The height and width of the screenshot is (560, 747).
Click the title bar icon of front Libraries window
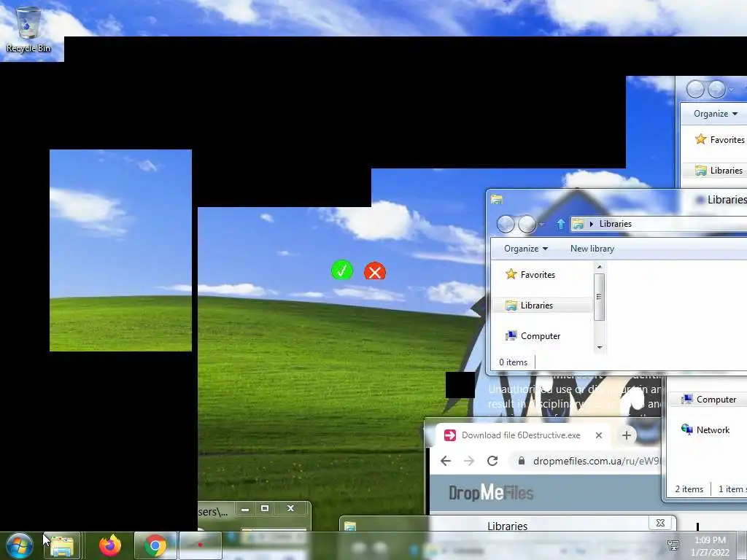point(497,200)
